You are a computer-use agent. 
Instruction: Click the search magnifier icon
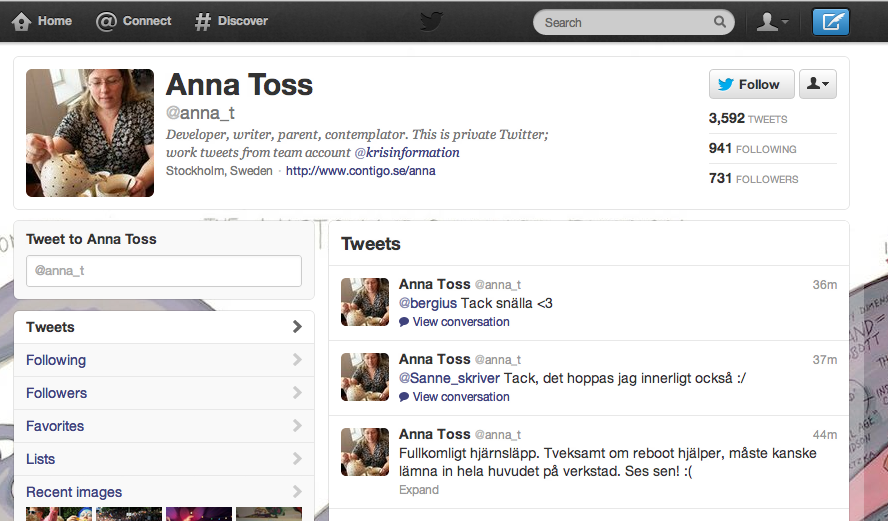tap(720, 22)
